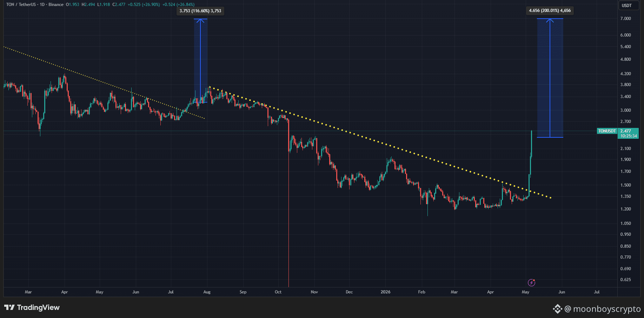The image size is (644, 318).
Task: Click the 0.850 price axis label
Action: tap(625, 246)
